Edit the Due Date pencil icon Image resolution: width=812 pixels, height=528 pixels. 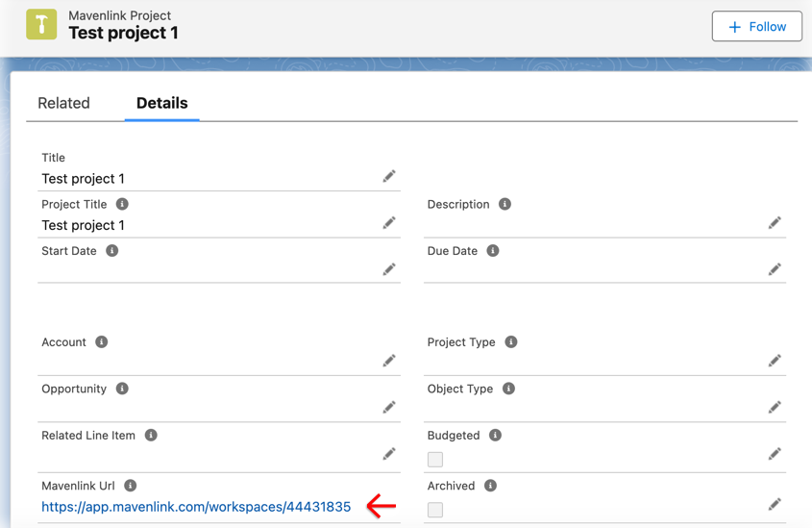(775, 269)
